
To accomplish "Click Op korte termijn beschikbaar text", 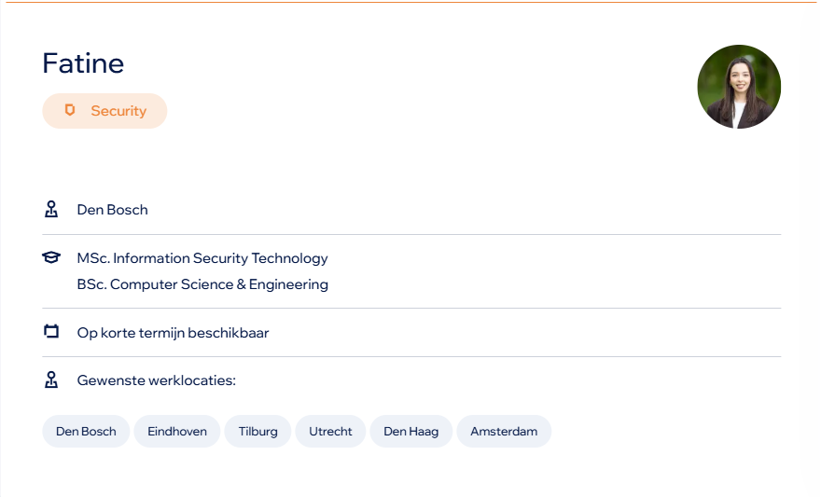I will [173, 333].
